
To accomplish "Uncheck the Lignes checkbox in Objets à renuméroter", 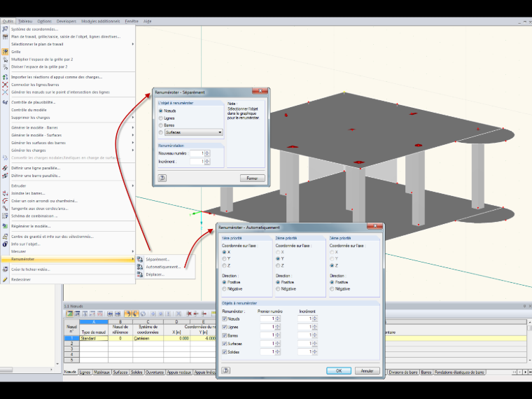I will pyautogui.click(x=224, y=327).
